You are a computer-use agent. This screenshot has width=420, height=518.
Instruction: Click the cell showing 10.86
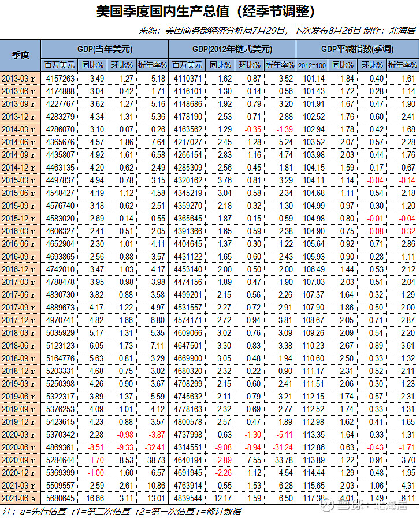[x=156, y=486]
